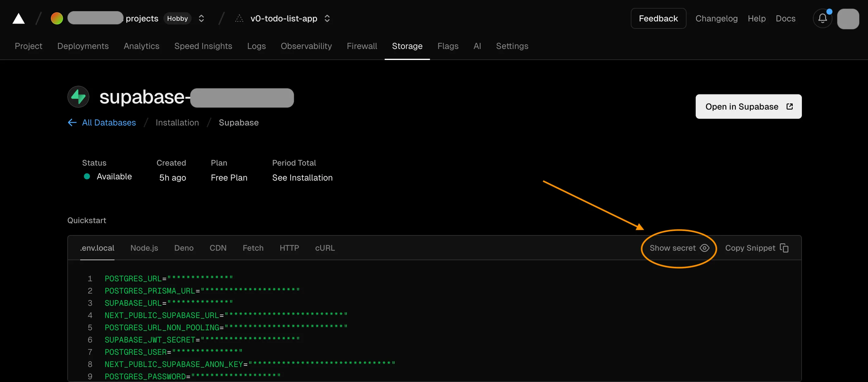Toggle Show secret eye icon
868x382 pixels.
click(x=704, y=248)
